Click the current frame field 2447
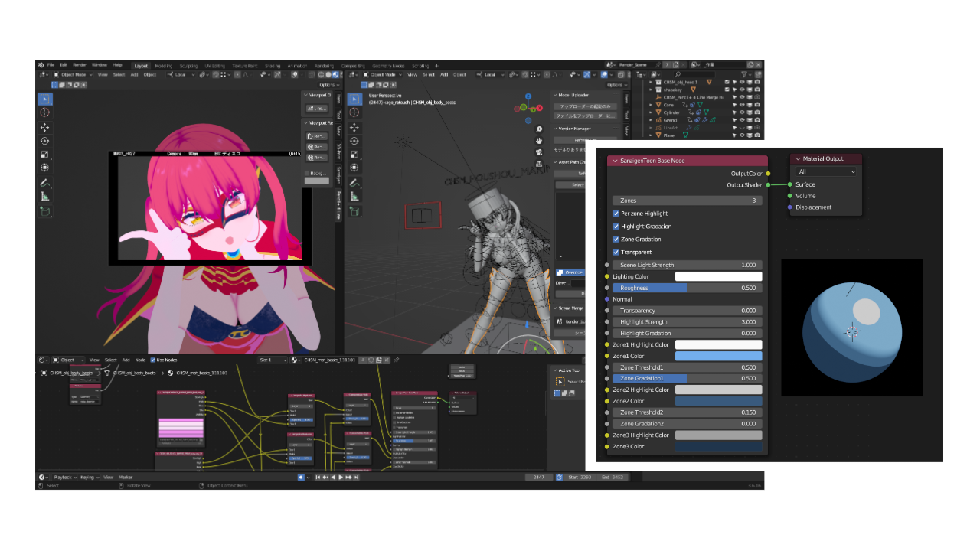This screenshot has height=551, width=980. (x=539, y=478)
